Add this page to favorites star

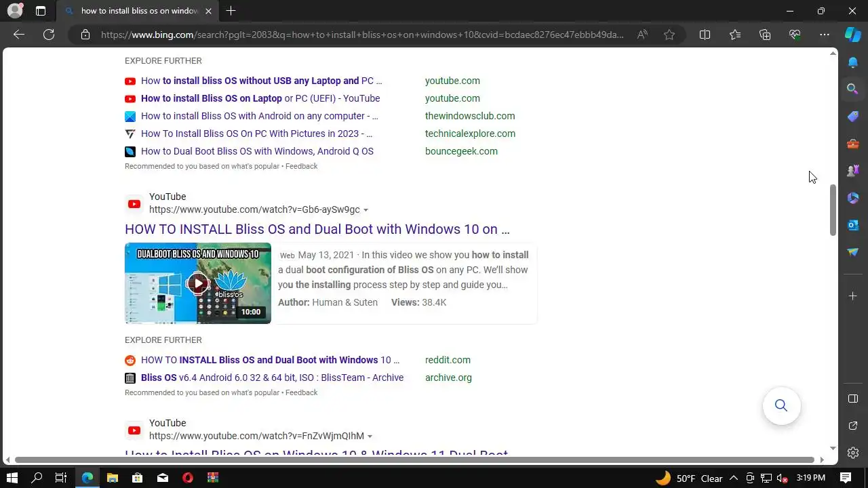pos(669,35)
